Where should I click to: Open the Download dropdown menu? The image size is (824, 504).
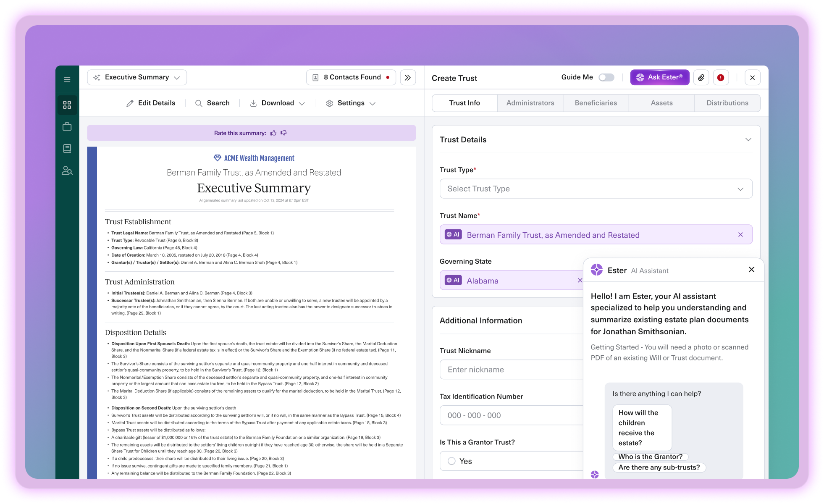click(277, 103)
